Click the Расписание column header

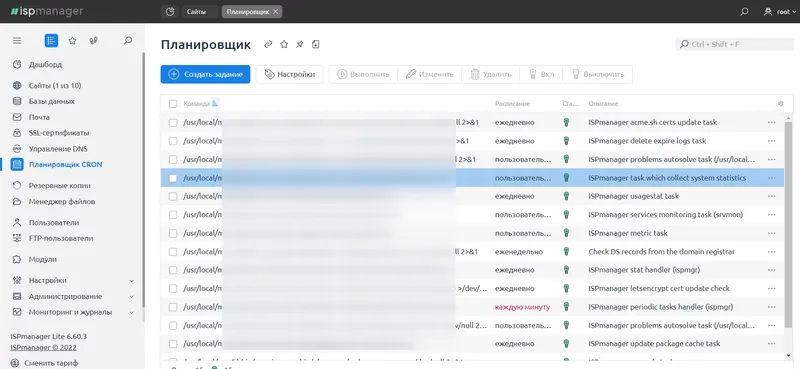(512, 104)
